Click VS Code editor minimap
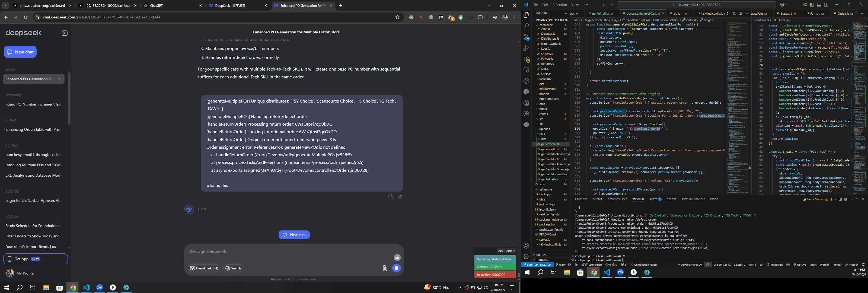 point(737,109)
